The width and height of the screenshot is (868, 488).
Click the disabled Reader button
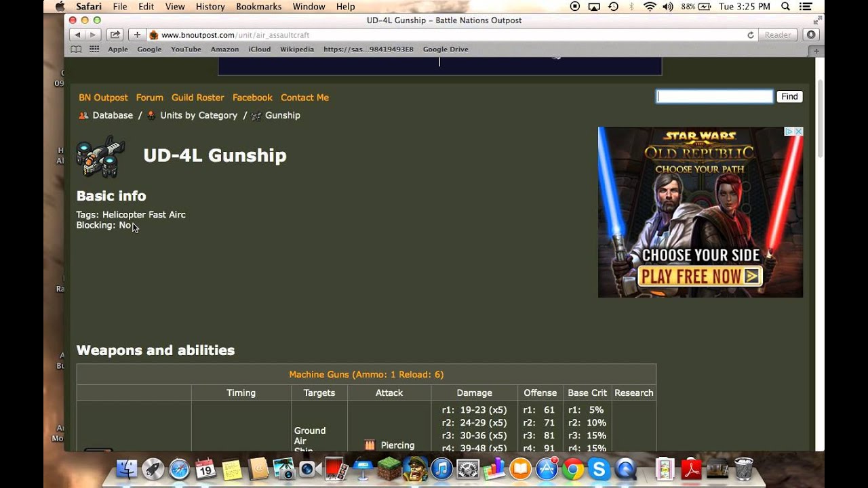[778, 35]
